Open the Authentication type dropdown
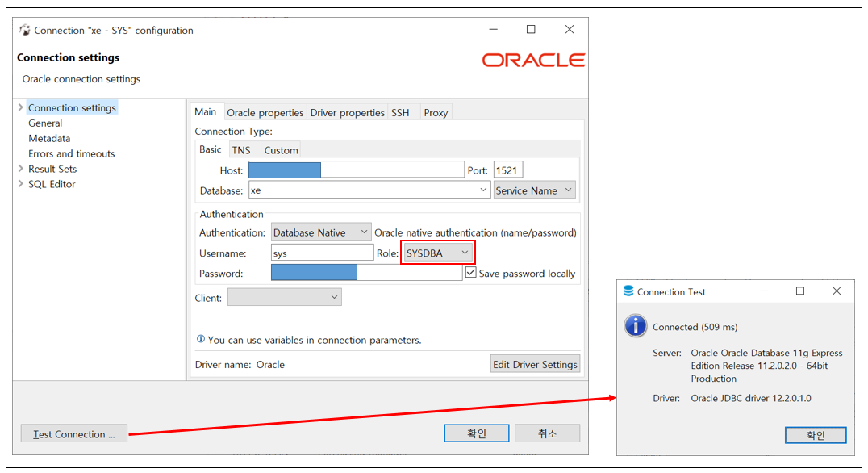Image resolution: width=868 pixels, height=473 pixels. click(x=320, y=232)
